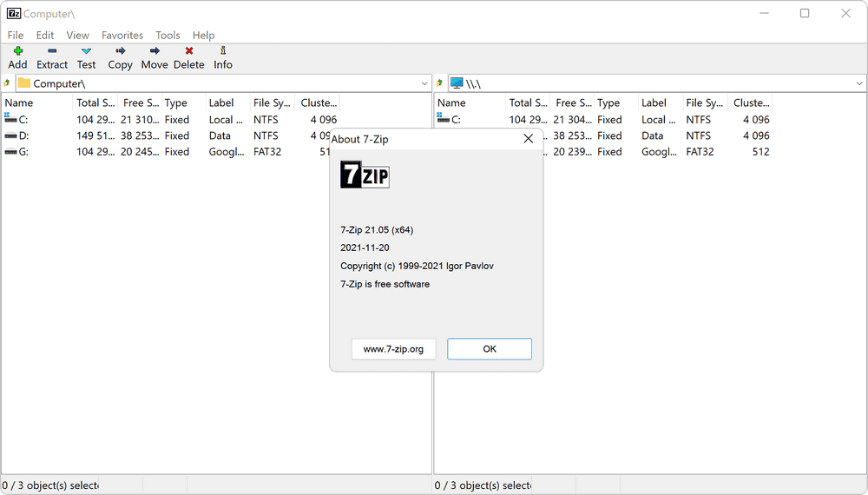Select the C: drive icon in right panel
Viewport: 868px width, 495px height.
pos(443,118)
